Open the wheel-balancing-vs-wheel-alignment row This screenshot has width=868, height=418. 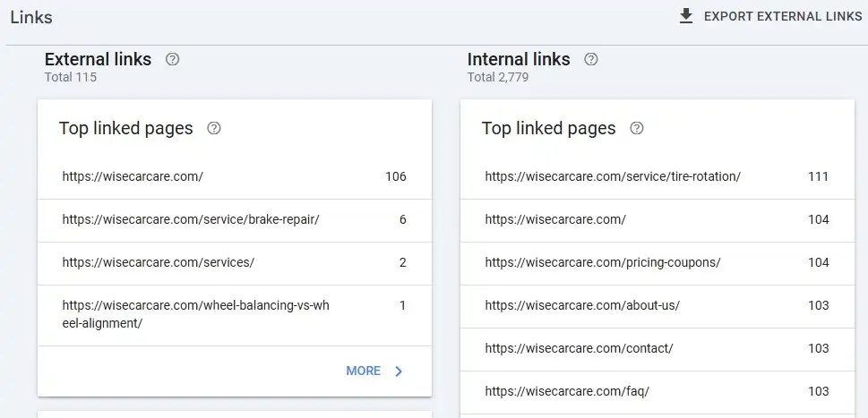(235, 314)
